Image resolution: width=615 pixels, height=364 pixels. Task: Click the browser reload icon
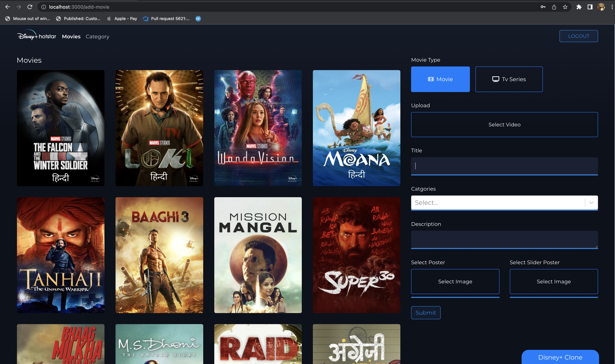tap(30, 7)
